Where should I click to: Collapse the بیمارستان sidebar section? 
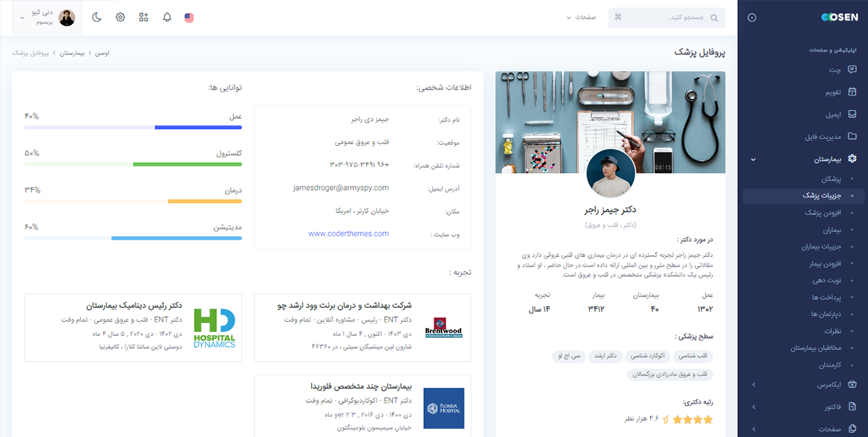(x=753, y=159)
